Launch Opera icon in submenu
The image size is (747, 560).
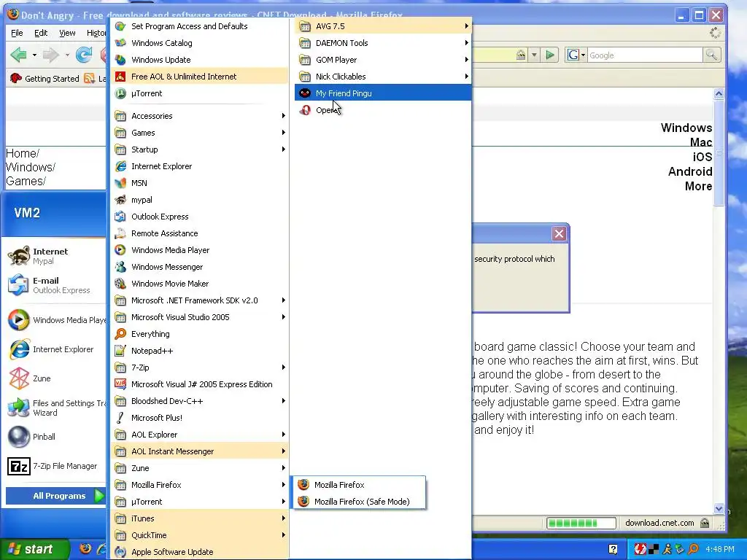click(305, 110)
